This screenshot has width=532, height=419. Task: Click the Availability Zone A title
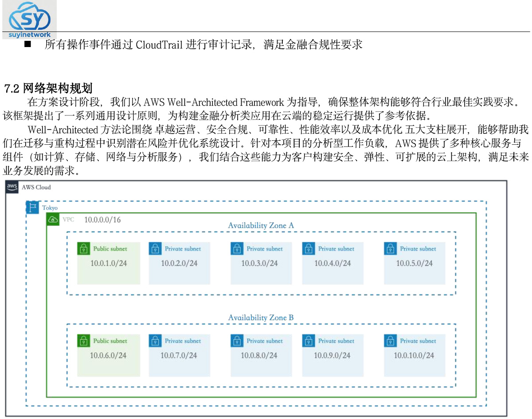pos(261,225)
